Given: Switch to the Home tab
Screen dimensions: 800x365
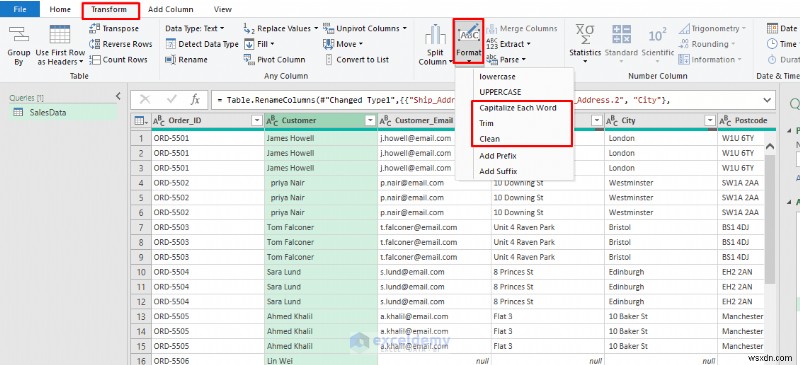Looking at the screenshot, I should coord(60,9).
